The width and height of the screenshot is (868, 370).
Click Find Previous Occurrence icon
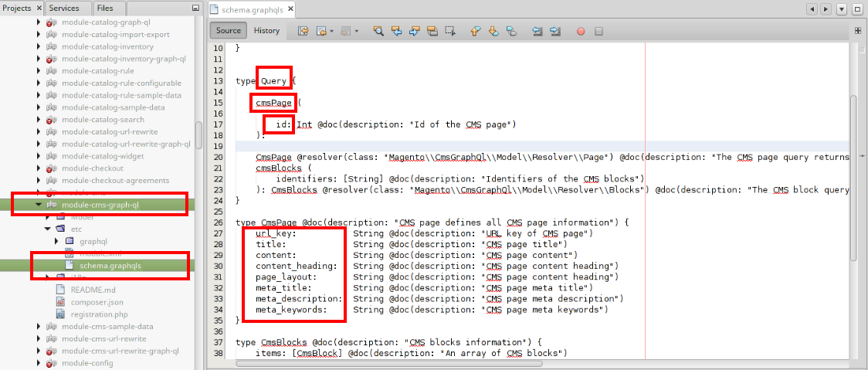[396, 31]
